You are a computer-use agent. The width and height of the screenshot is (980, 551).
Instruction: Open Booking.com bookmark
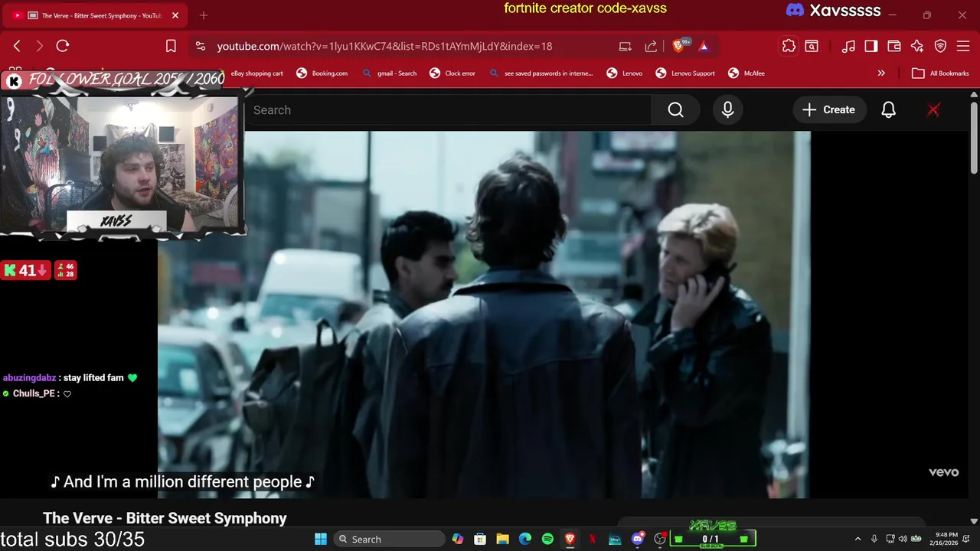(322, 73)
